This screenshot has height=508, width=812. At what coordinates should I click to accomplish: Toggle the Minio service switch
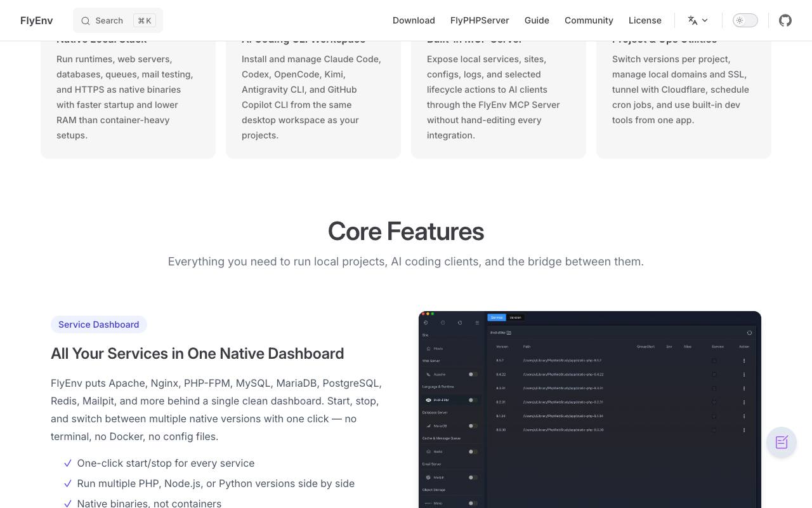coord(473,503)
